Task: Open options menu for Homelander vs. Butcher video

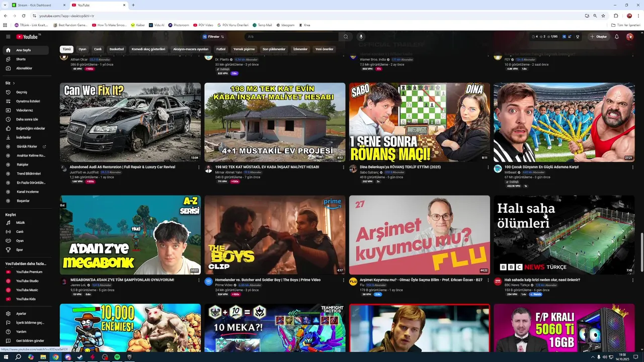Action: tap(343, 281)
